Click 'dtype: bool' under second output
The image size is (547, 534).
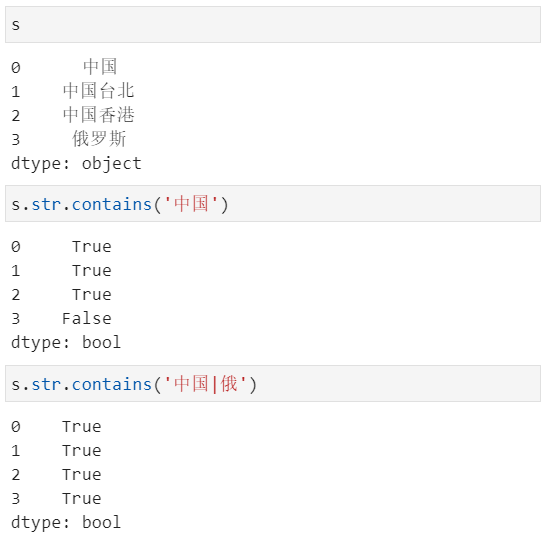66,343
